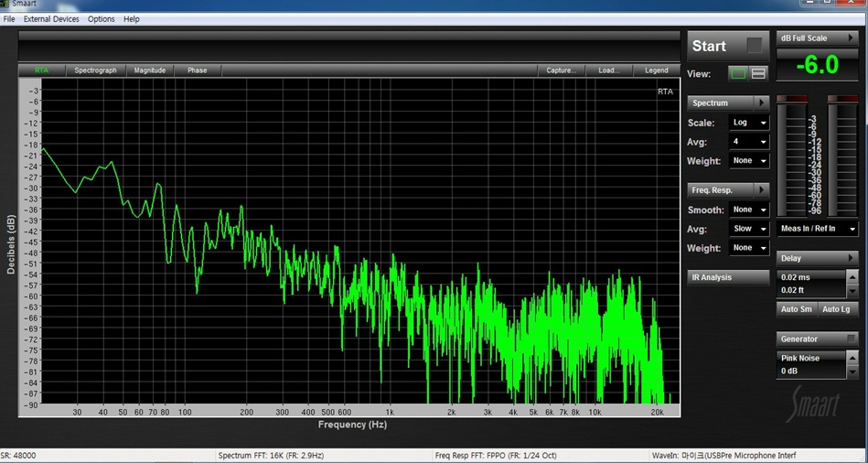
Task: Click the right input level meter
Action: coord(842,159)
